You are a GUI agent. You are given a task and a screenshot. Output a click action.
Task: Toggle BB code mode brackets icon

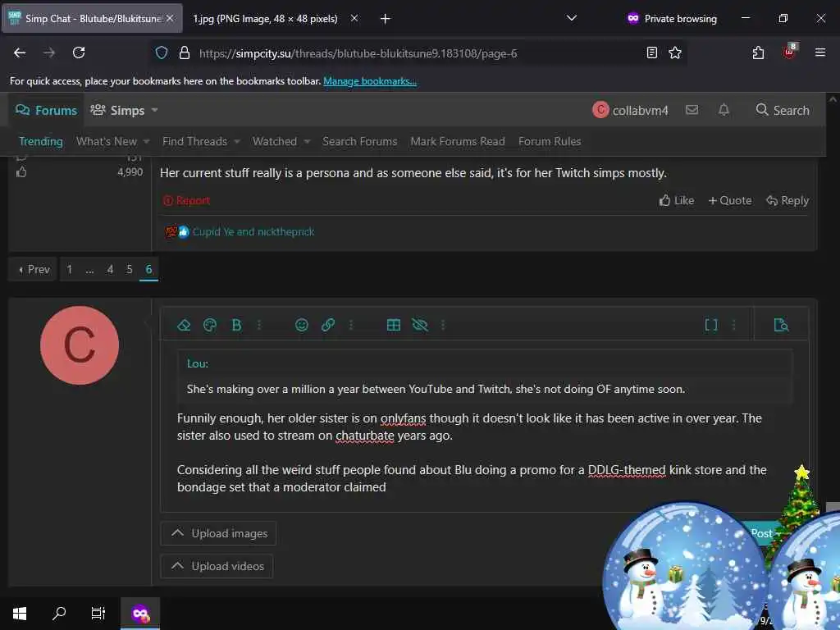point(710,325)
